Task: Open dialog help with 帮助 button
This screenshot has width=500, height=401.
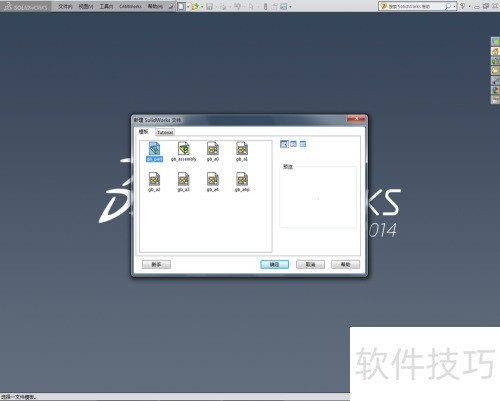Action: click(x=345, y=264)
